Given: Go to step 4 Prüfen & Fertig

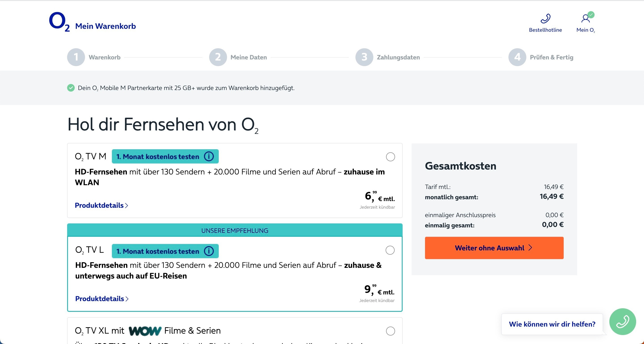Looking at the screenshot, I should [x=541, y=57].
